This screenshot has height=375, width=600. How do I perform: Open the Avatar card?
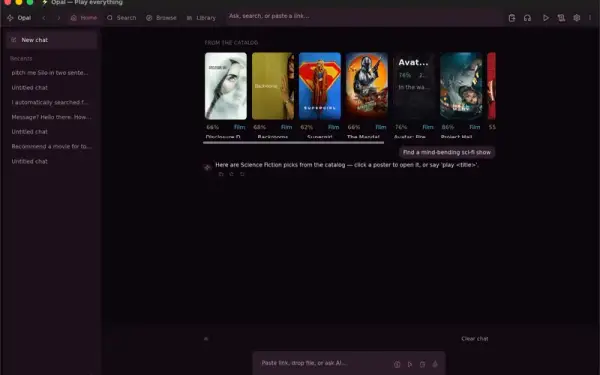414,86
